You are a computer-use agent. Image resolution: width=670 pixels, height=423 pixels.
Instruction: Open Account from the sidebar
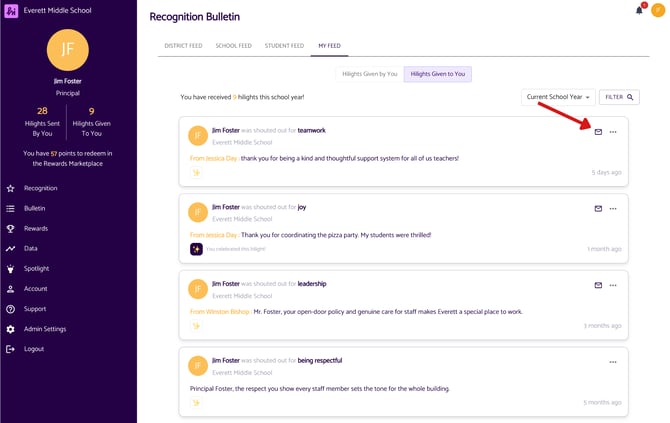(35, 289)
